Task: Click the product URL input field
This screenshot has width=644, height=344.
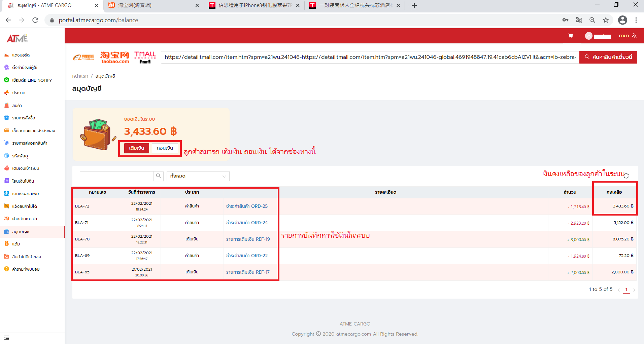Action: click(x=370, y=57)
